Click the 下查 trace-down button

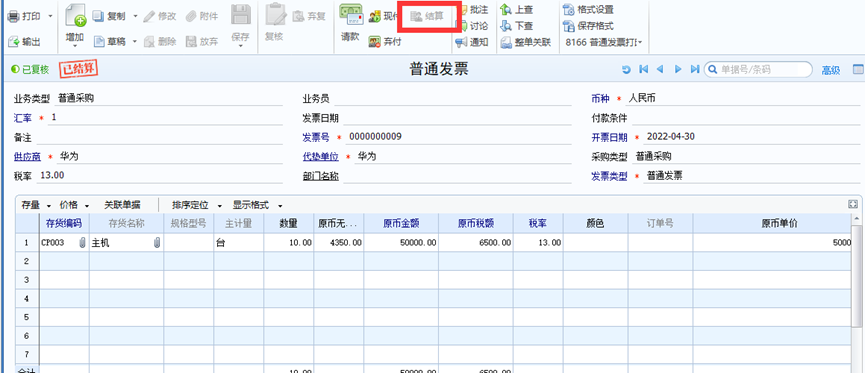pos(517,26)
